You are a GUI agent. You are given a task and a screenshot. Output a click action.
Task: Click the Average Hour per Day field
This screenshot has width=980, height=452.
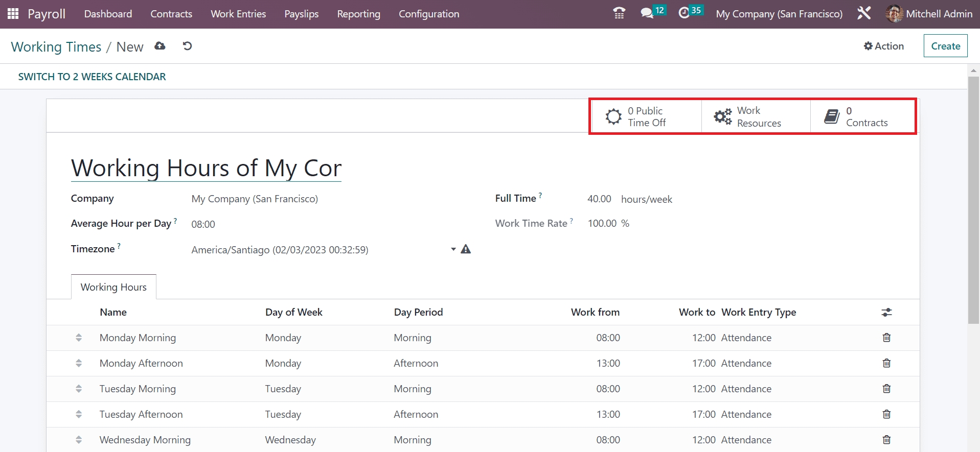click(x=203, y=224)
